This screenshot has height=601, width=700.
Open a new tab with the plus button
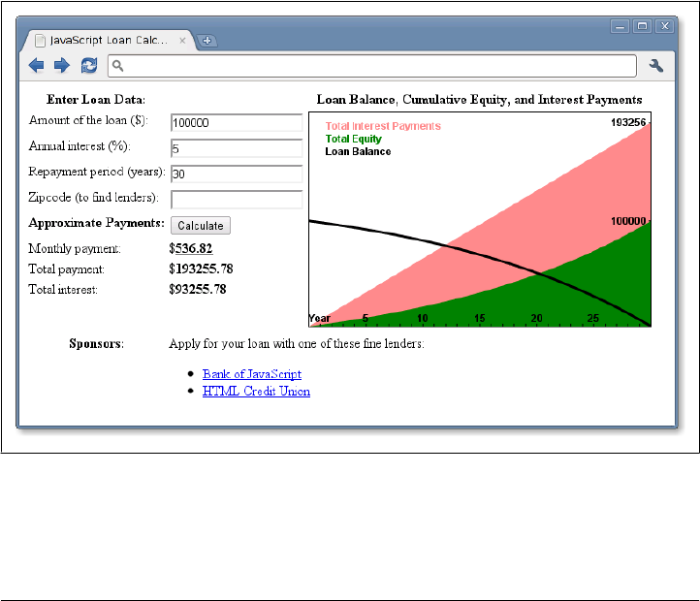(x=207, y=41)
